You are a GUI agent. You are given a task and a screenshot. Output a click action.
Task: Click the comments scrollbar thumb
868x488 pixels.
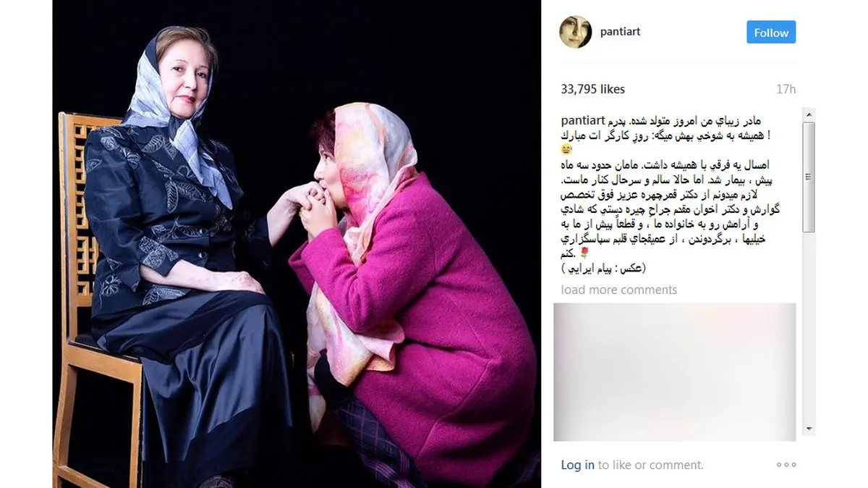coord(809,178)
